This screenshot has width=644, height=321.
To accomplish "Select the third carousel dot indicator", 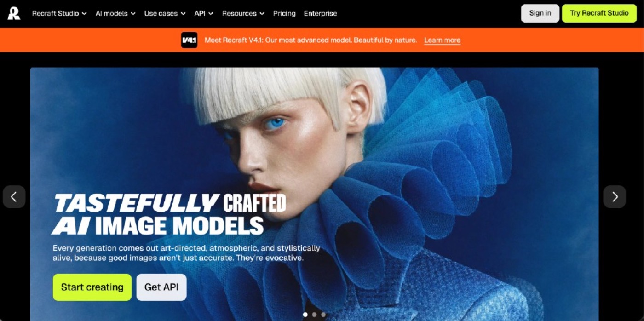I will 323,315.
